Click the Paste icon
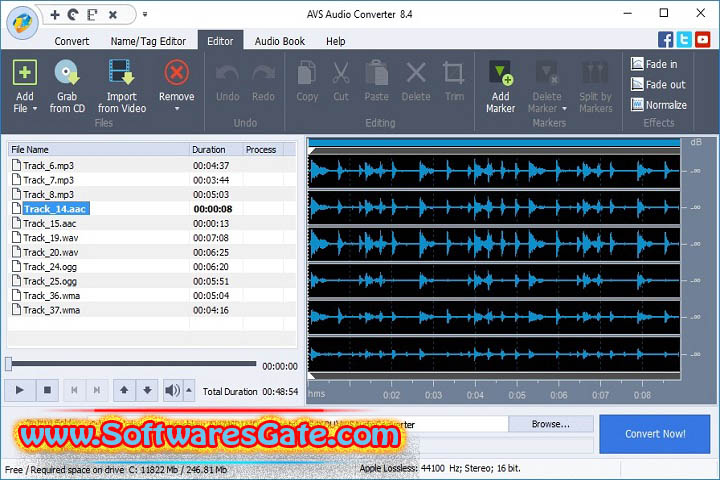720x480 pixels. pos(377,73)
